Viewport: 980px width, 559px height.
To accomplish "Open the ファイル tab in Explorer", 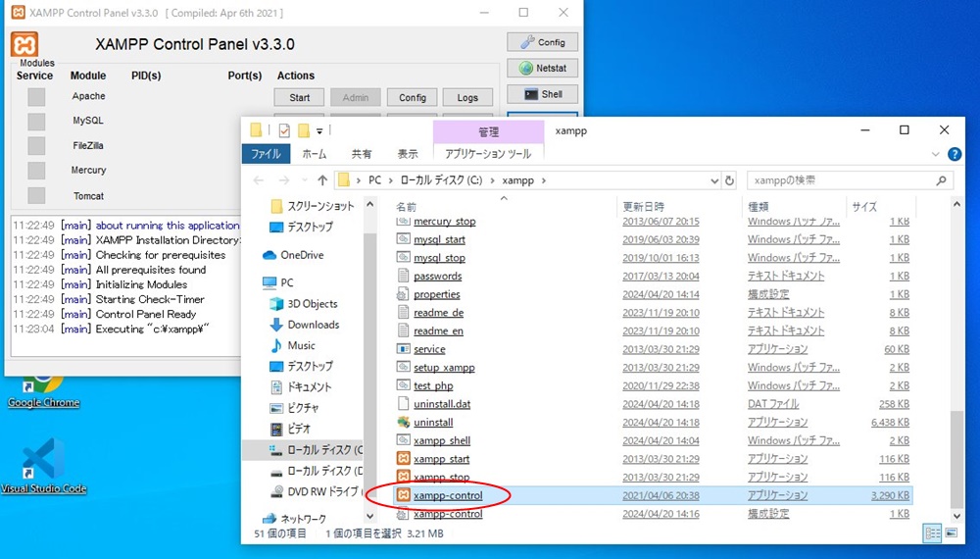I will pos(266,154).
